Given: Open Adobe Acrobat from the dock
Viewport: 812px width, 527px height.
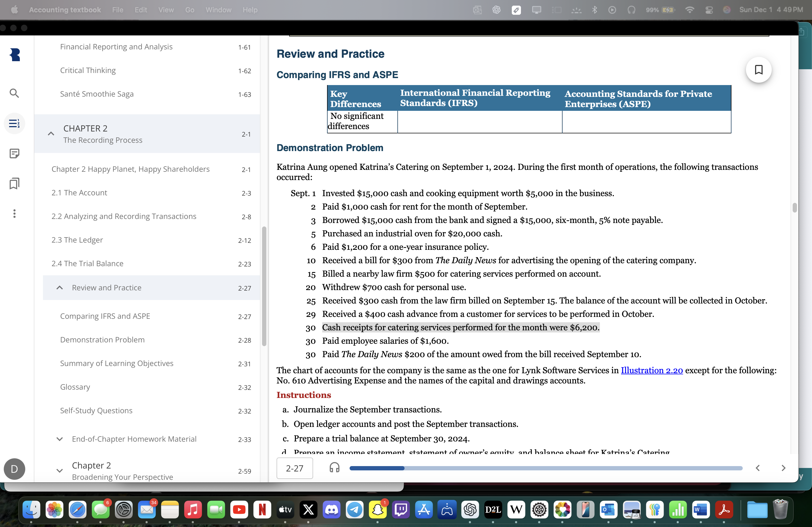Looking at the screenshot, I should pyautogui.click(x=724, y=510).
